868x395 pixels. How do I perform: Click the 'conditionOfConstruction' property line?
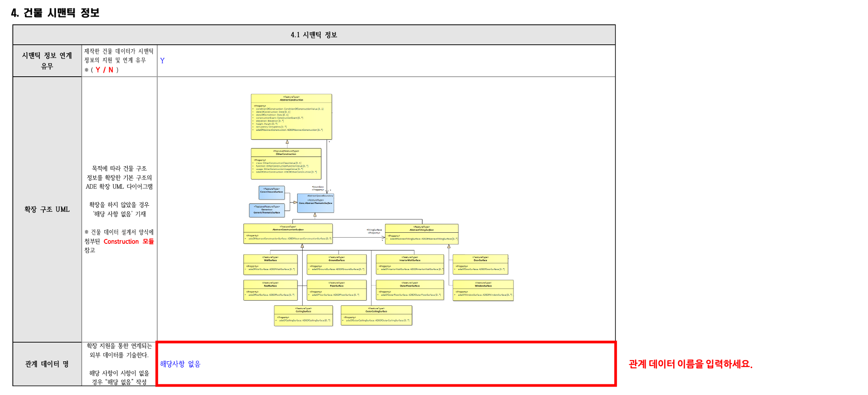point(289,109)
